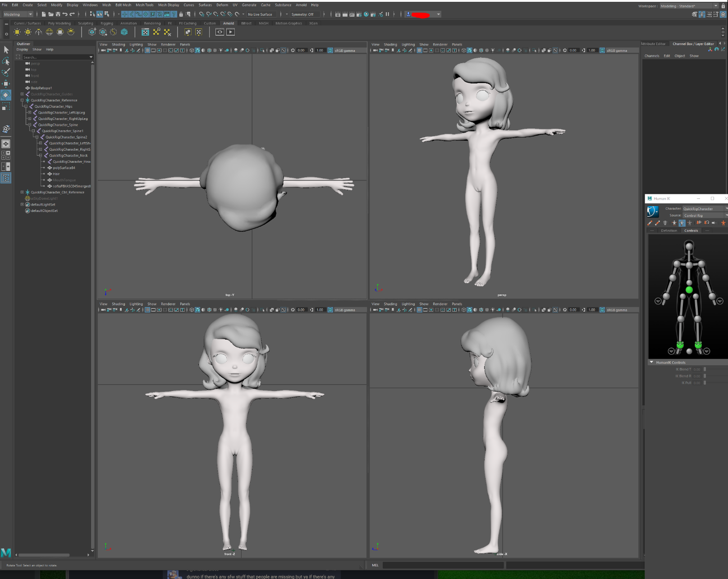
Task: Expand QuickRigCharacter_Ctrl_Reference in Outliner
Action: [x=22, y=192]
